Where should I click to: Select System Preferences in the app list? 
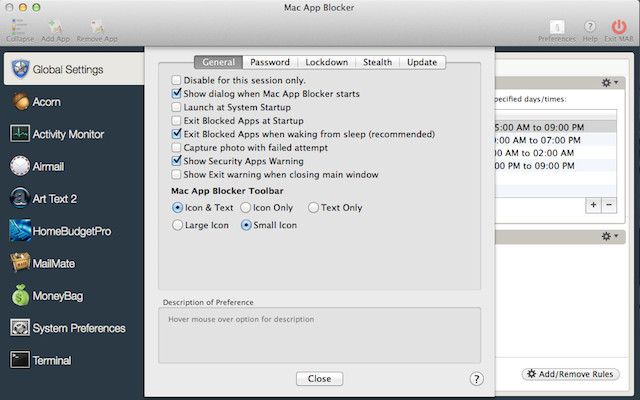(x=74, y=328)
